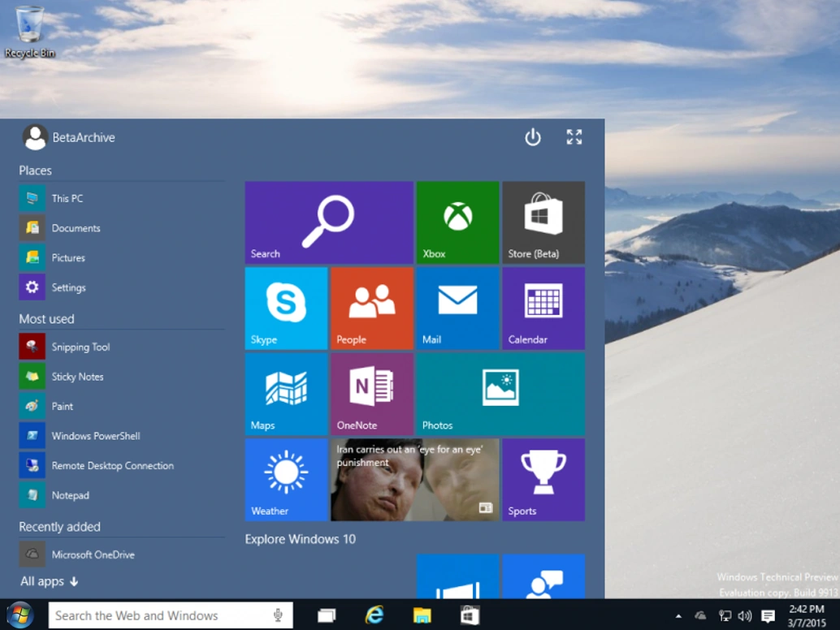Launch Windows PowerShell
Viewport: 840px width, 630px height.
122,436
